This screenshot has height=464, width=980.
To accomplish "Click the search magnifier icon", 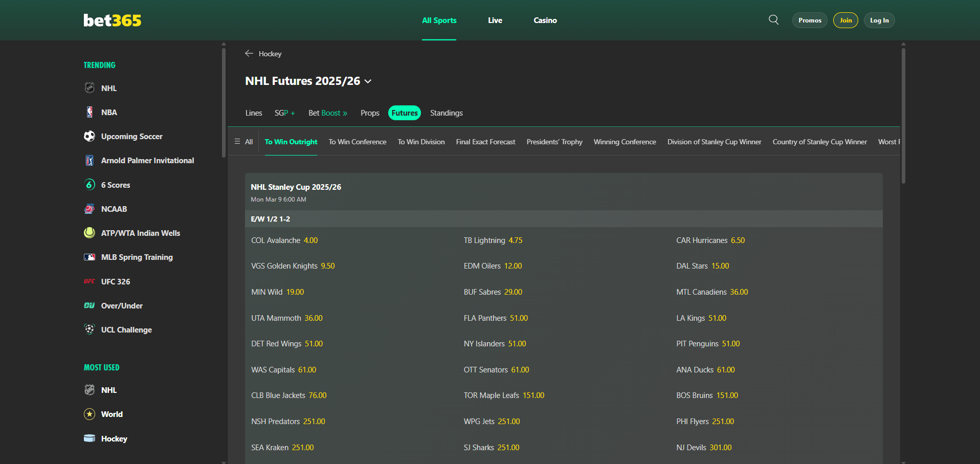I will click(x=773, y=19).
